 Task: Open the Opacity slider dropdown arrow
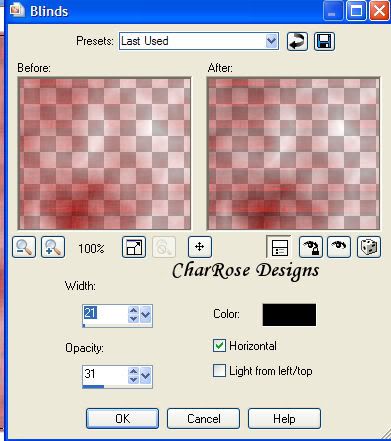pyautogui.click(x=146, y=375)
